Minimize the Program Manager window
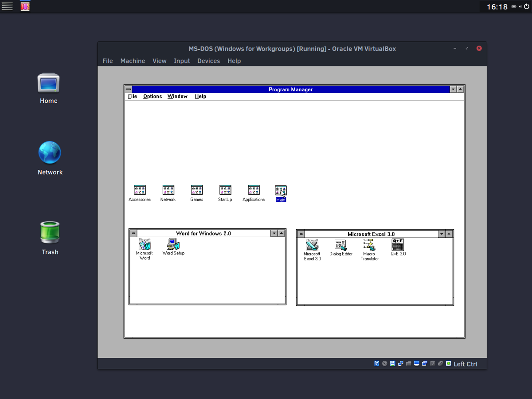The image size is (532, 399). 453,89
